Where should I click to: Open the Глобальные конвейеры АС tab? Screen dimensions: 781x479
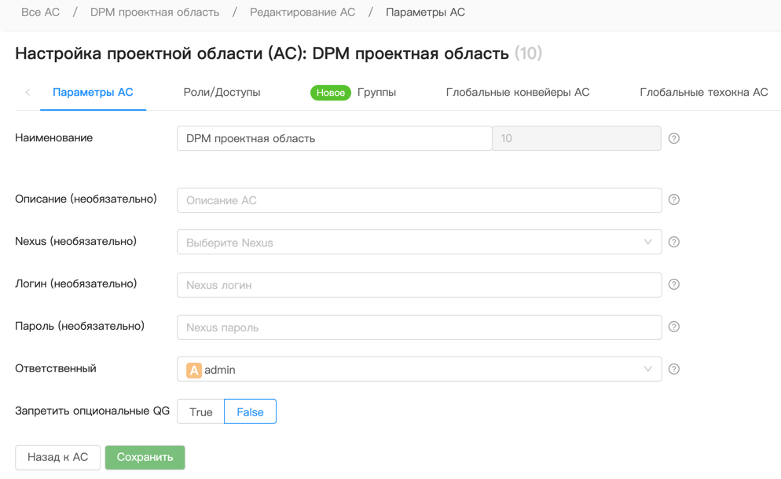coord(517,92)
